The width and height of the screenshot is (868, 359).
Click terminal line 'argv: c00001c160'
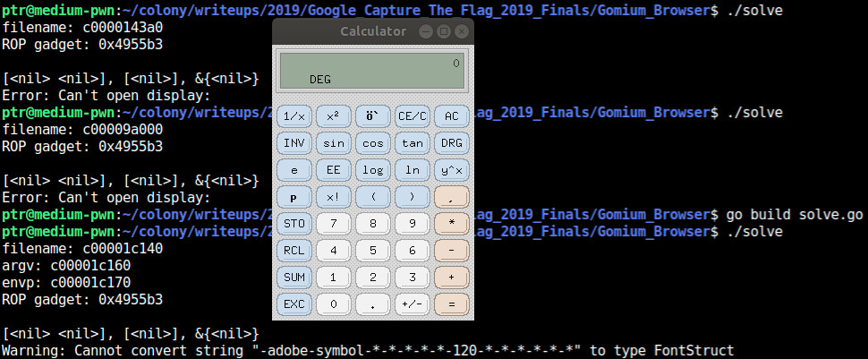tap(66, 266)
